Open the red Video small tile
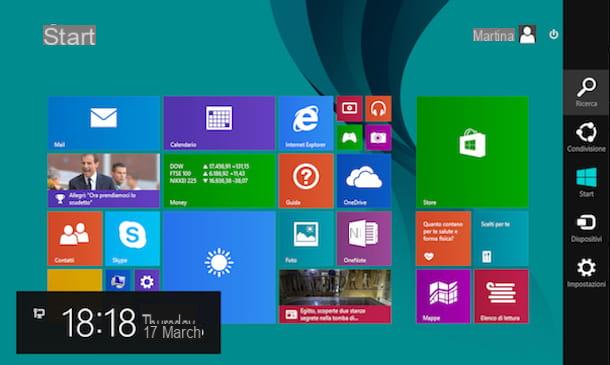The image size is (610, 365). [x=349, y=109]
